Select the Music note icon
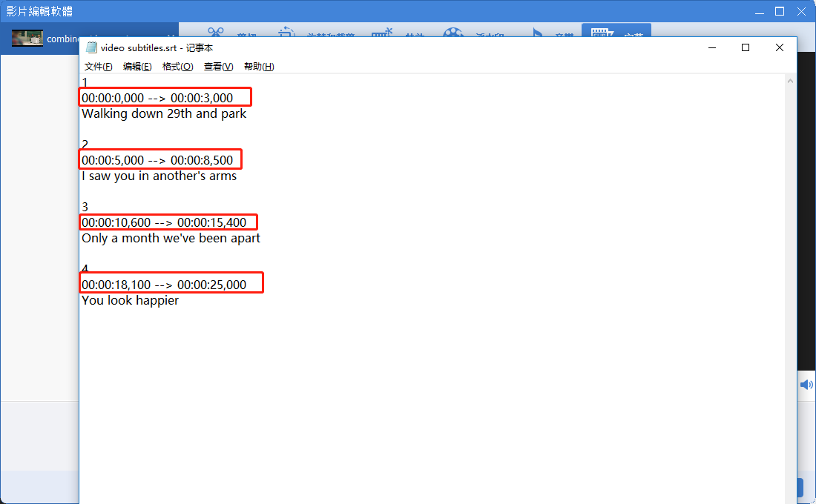 [x=538, y=33]
